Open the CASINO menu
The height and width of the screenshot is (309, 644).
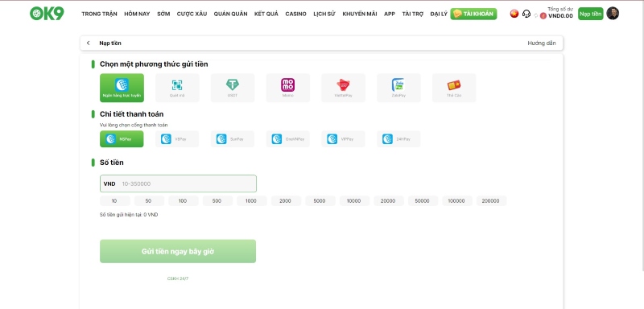point(295,14)
